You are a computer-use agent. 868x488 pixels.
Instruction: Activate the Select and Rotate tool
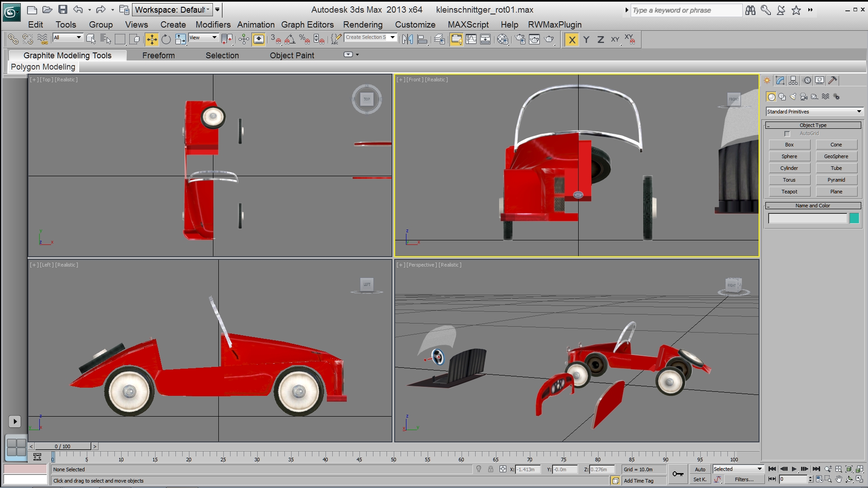(x=166, y=40)
